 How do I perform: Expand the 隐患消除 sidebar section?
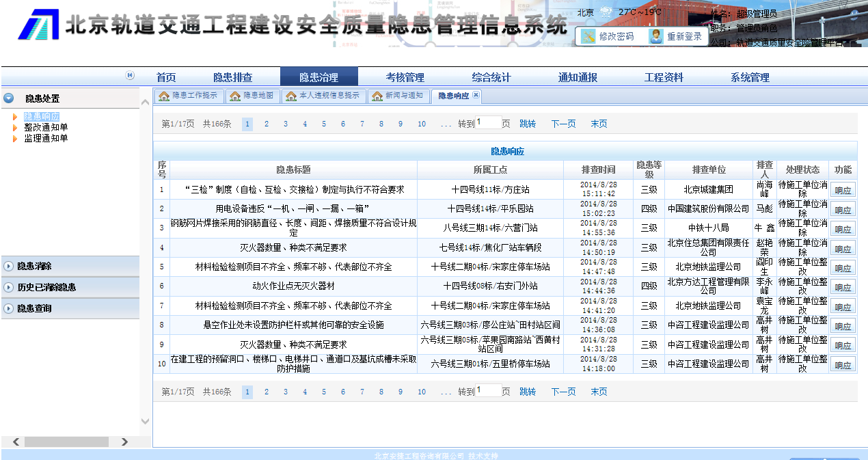[8, 266]
